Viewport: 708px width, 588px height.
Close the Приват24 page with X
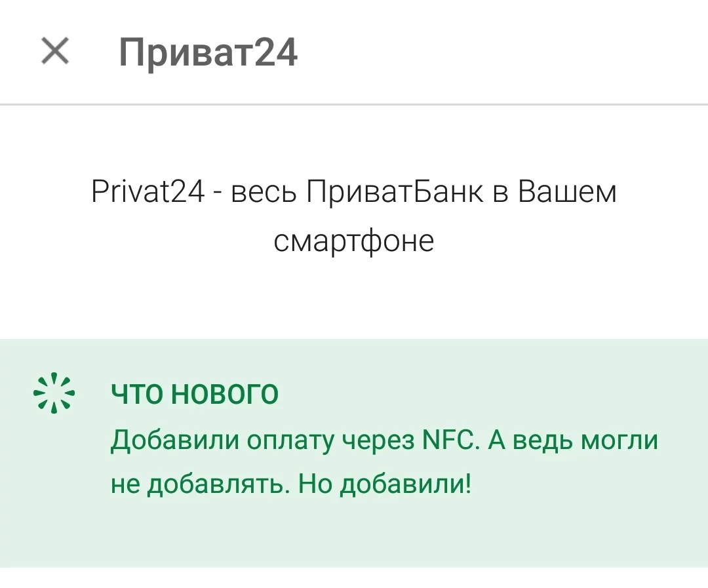[x=55, y=51]
